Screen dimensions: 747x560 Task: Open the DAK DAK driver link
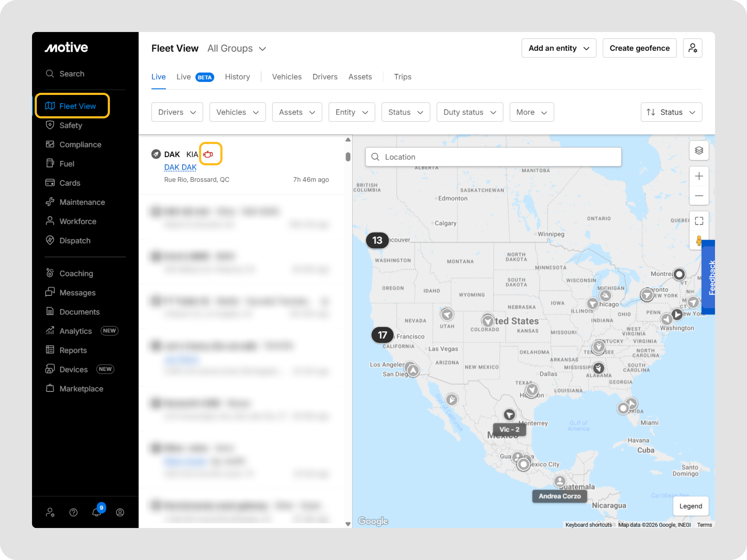(180, 167)
